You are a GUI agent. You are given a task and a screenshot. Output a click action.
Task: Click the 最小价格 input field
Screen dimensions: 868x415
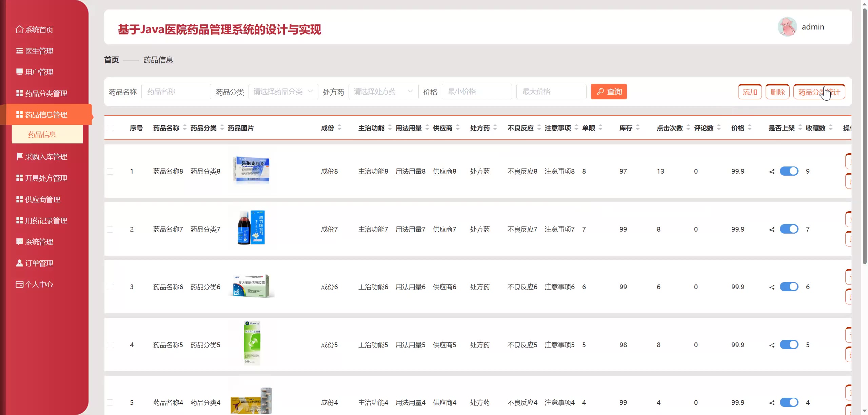[476, 92]
